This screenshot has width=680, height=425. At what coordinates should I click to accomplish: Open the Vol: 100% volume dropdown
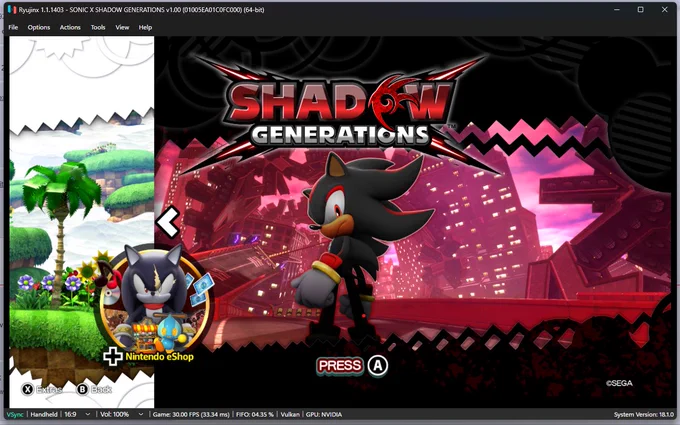[x=121, y=415]
